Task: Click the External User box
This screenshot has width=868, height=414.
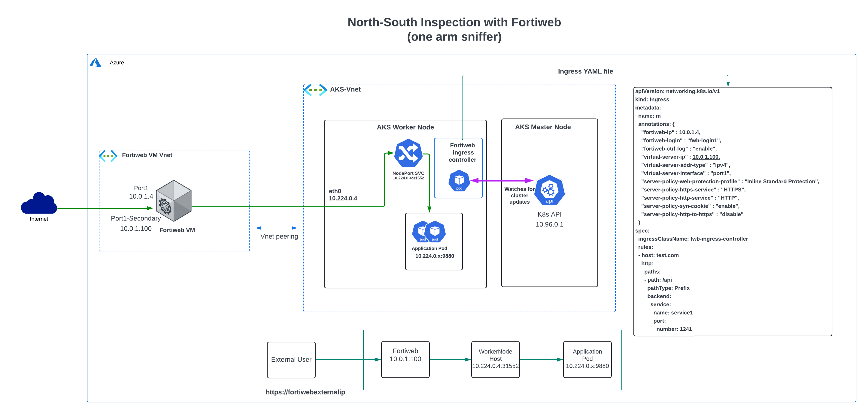Action: click(x=291, y=360)
